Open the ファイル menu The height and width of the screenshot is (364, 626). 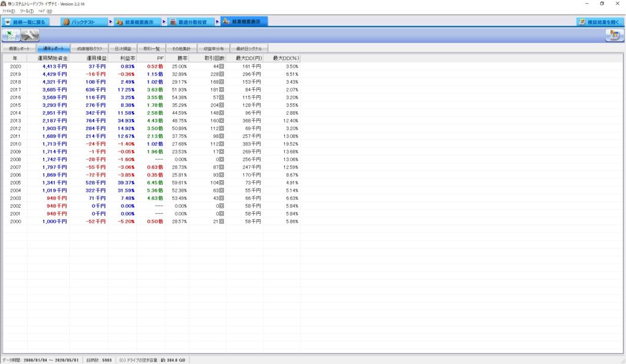pos(9,11)
